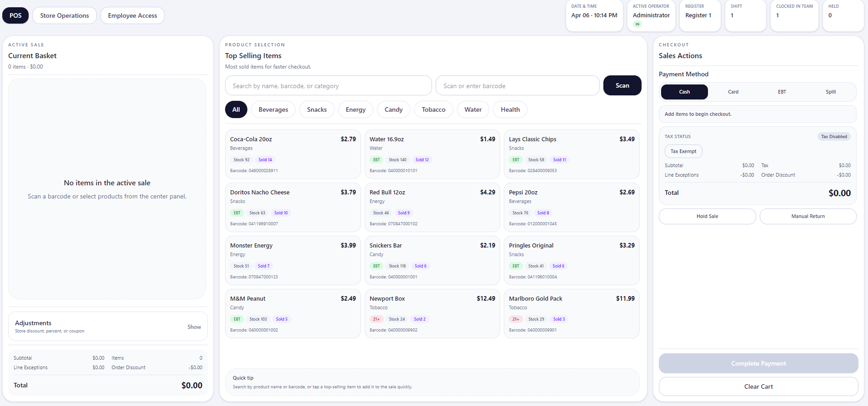Open the Employee Access tab
The height and width of the screenshot is (406, 868).
click(132, 15)
